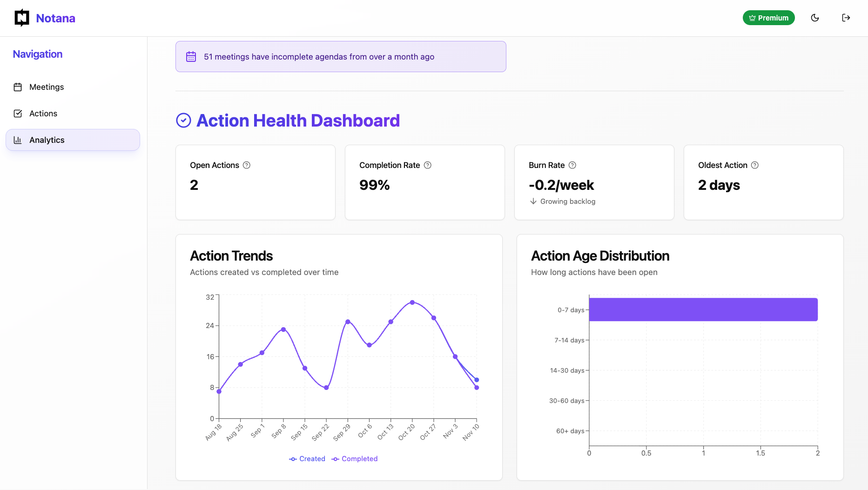Toggle the Completed series in the legend
The image size is (868, 490).
355,459
